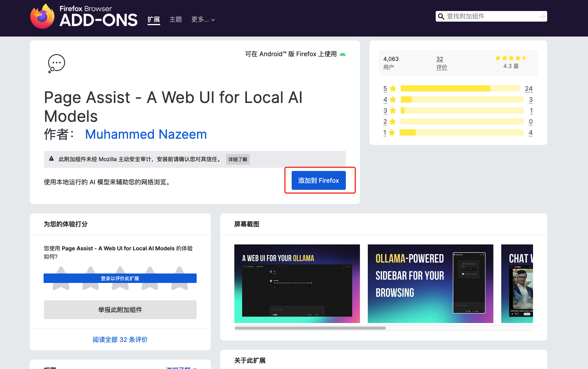Click the 登录以评价此扩展 button
Viewport: 588px width, 369px height.
(x=120, y=278)
